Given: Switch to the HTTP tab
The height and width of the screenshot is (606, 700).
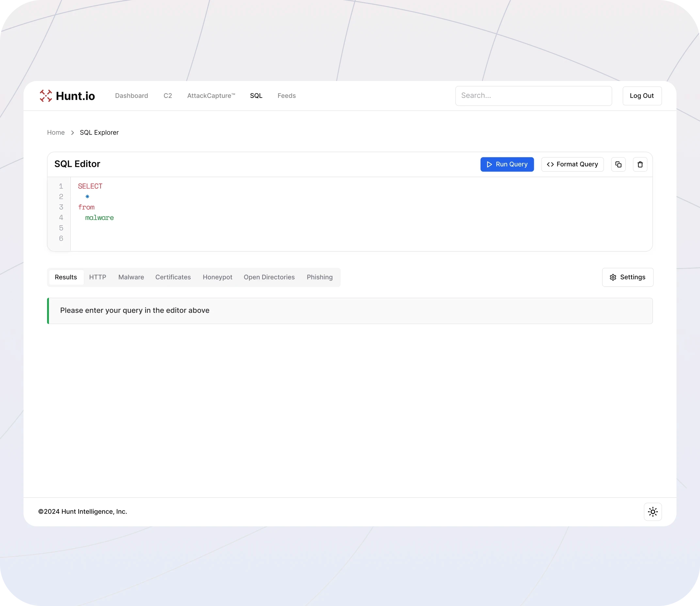Looking at the screenshot, I should (x=98, y=277).
